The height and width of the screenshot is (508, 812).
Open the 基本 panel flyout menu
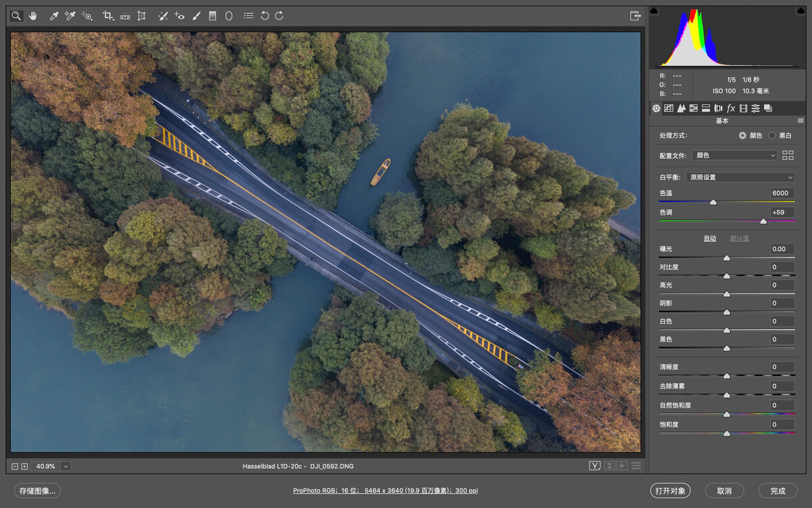point(800,121)
